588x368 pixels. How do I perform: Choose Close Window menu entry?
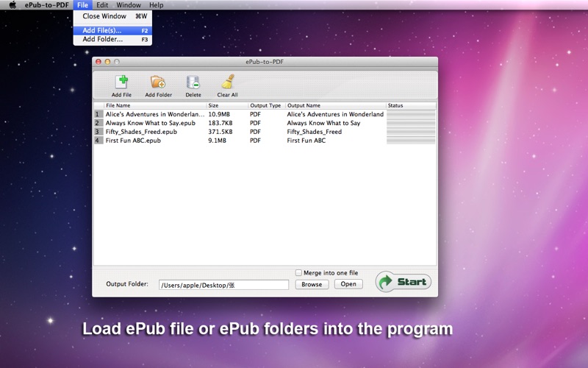(112, 16)
